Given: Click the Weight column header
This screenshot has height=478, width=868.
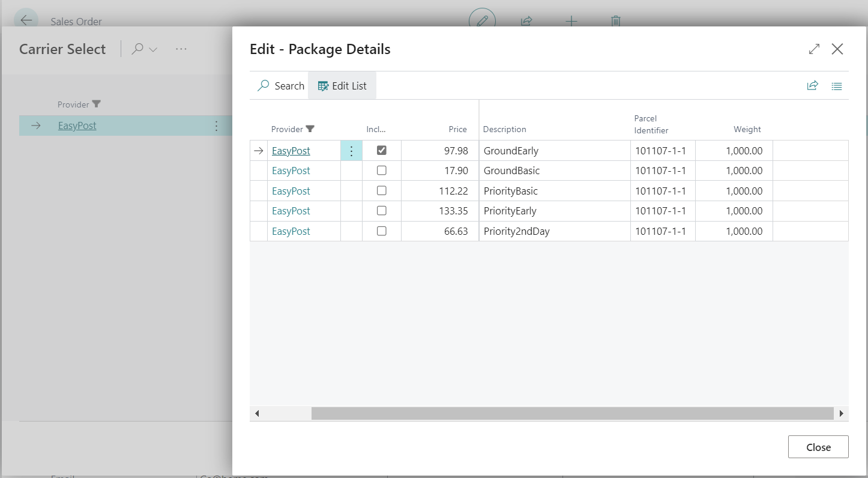Looking at the screenshot, I should click(x=747, y=129).
